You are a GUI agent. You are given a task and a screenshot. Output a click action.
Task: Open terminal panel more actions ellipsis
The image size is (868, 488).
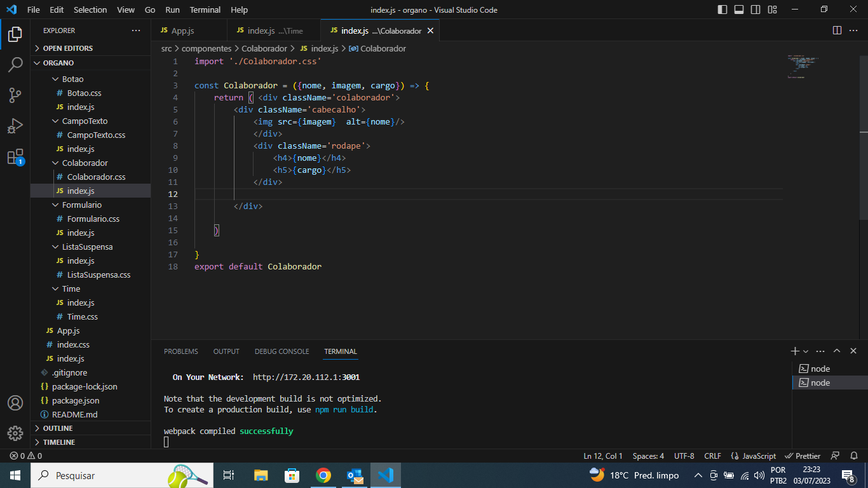pyautogui.click(x=820, y=351)
